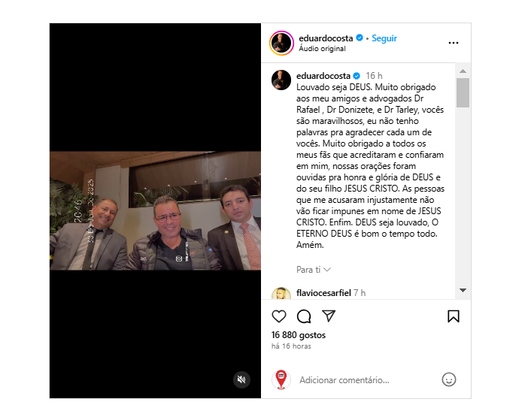Expand the Para ti comment sorting dropdown
This screenshot has width=528, height=420.
coord(314,270)
